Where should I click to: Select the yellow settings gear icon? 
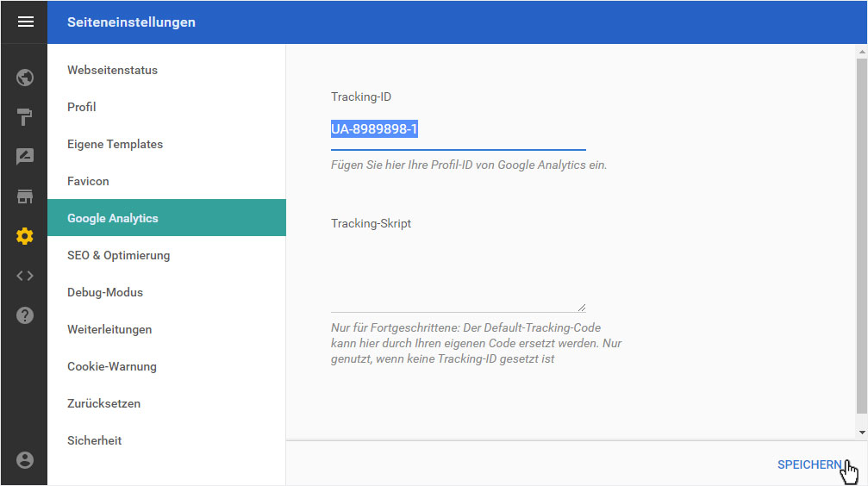click(x=25, y=236)
